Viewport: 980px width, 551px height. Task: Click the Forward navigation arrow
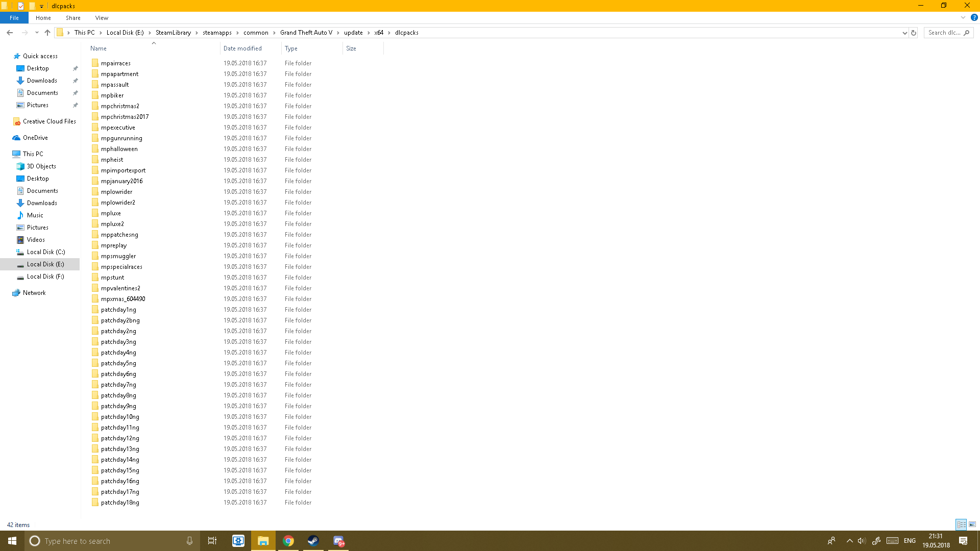24,33
